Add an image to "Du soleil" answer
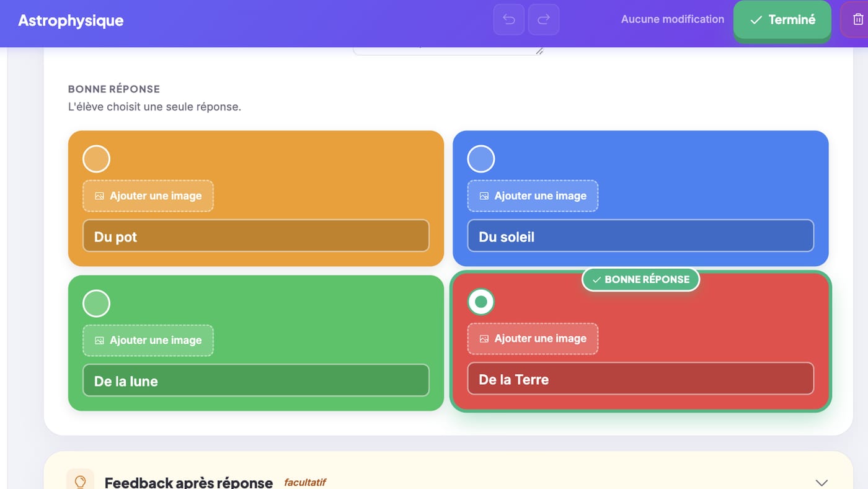Viewport: 868px width, 489px height. [533, 195]
